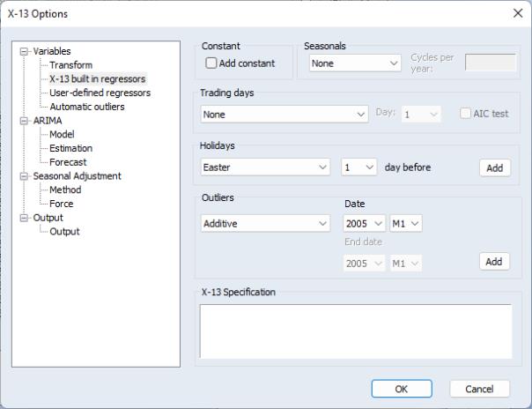Click Add button in Outliers section

[494, 261]
